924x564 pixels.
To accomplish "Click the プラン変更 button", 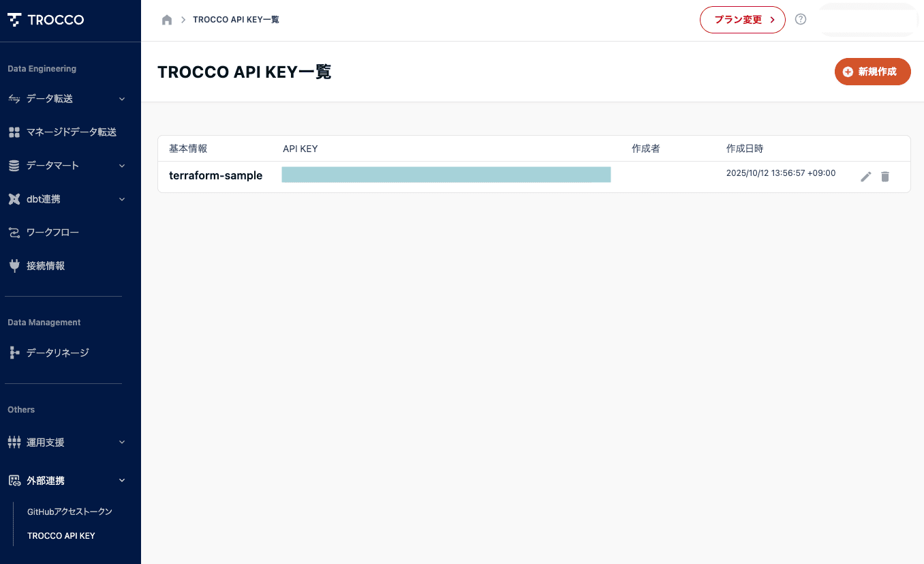I will pos(742,20).
